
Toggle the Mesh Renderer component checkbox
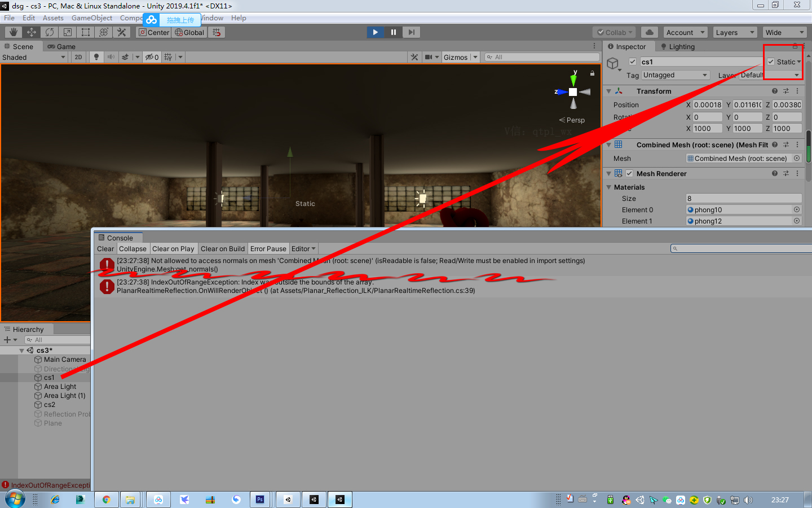[x=629, y=173]
